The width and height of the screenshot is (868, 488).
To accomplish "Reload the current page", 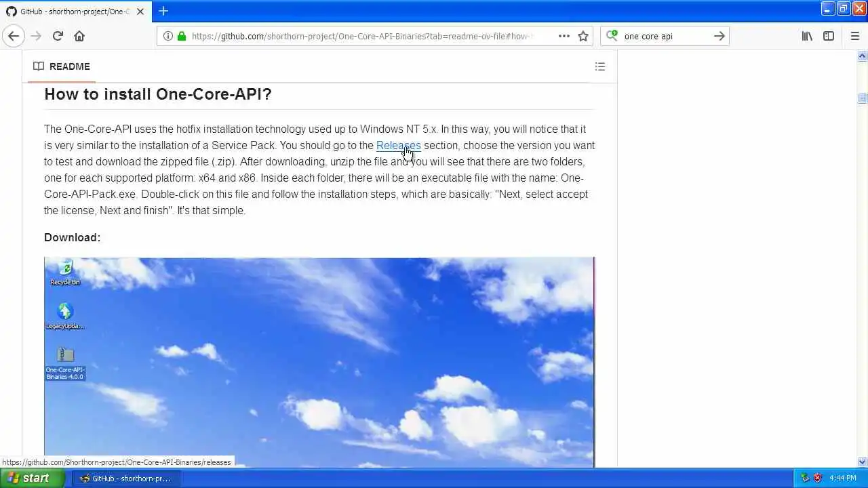I will (58, 36).
